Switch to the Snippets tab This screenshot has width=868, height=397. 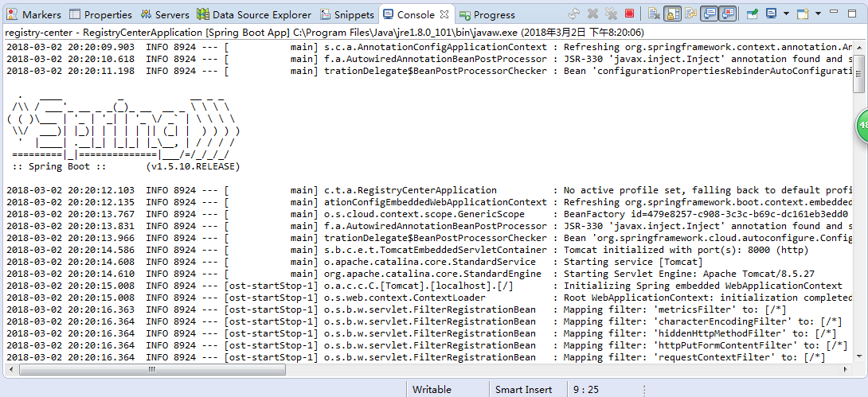coord(348,14)
